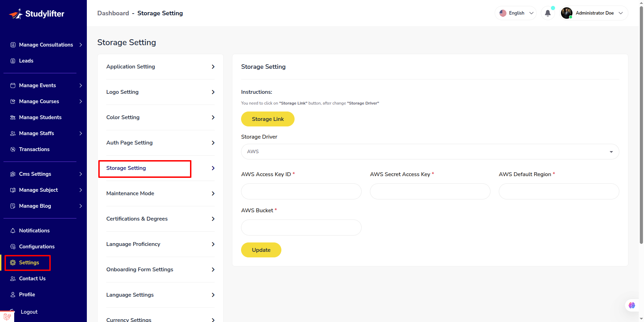The image size is (644, 322).
Task: Open Application Setting tab
Action: coord(160,67)
